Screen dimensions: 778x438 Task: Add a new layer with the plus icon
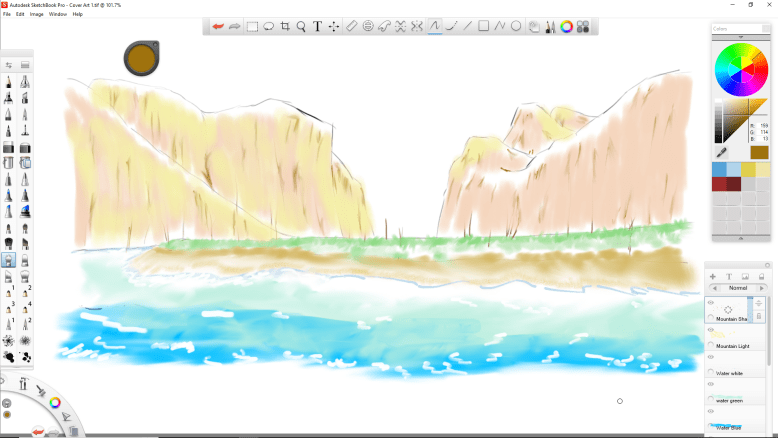[713, 276]
